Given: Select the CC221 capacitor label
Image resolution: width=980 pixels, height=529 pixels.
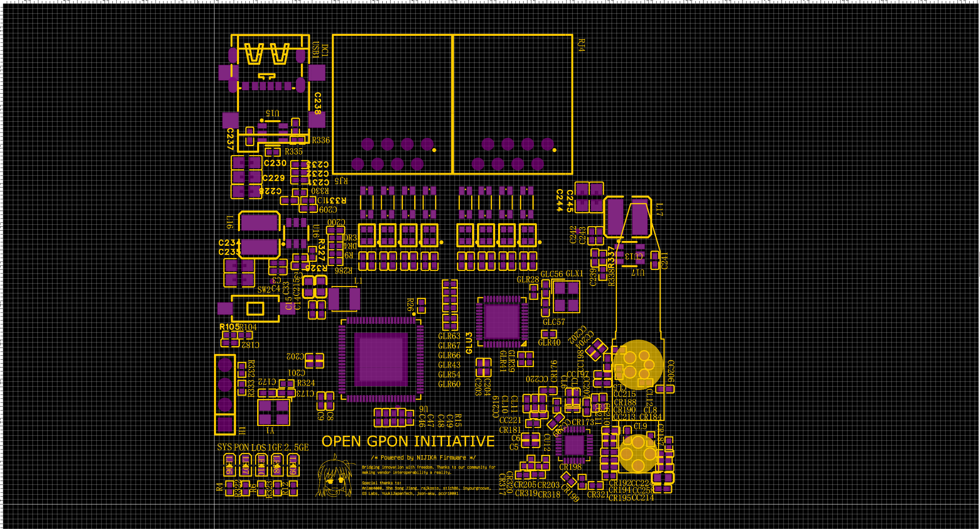Looking at the screenshot, I should [510, 420].
